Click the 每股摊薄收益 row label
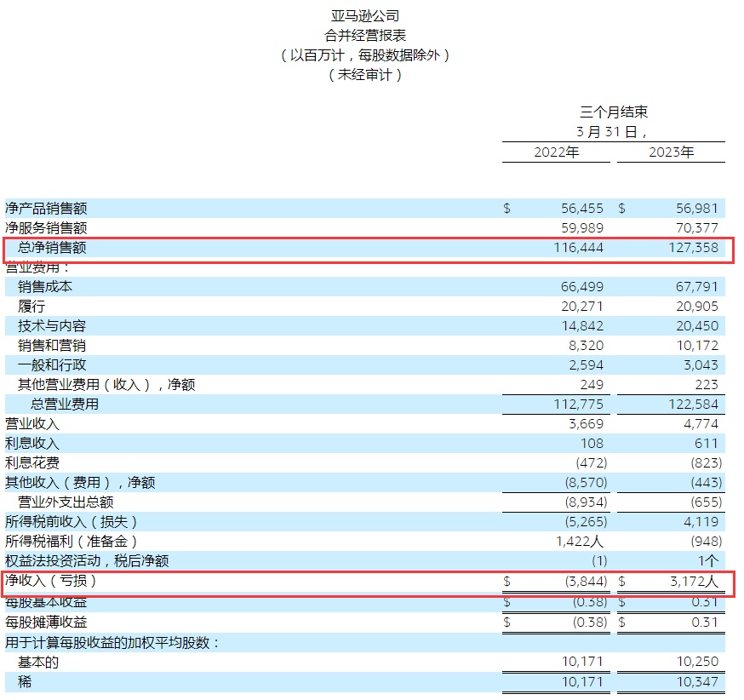The image size is (744, 700). click(x=46, y=623)
